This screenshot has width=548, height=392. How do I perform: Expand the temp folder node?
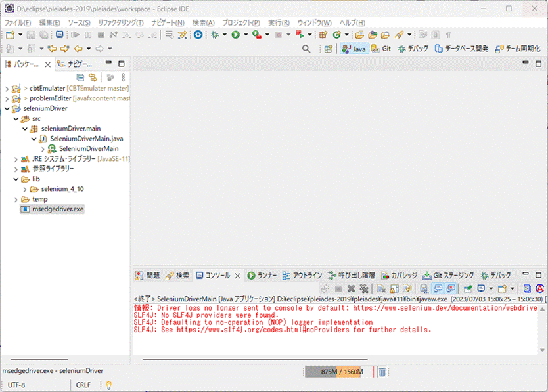(x=16, y=200)
